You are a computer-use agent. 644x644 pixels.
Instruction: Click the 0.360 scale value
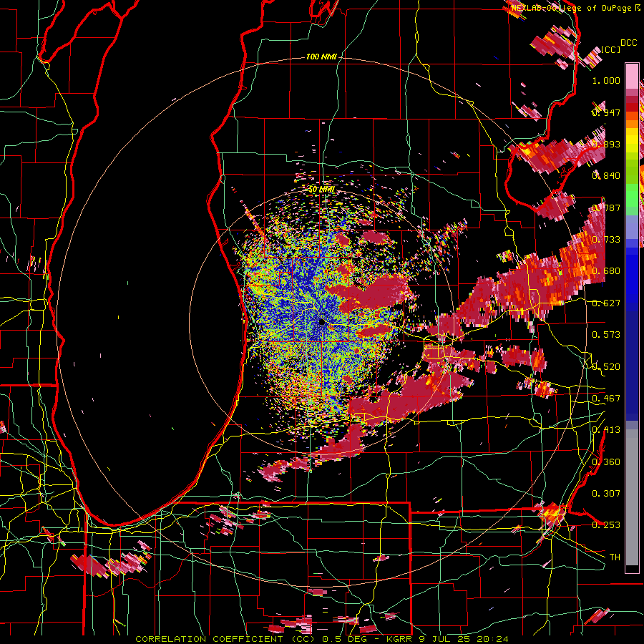tap(606, 462)
